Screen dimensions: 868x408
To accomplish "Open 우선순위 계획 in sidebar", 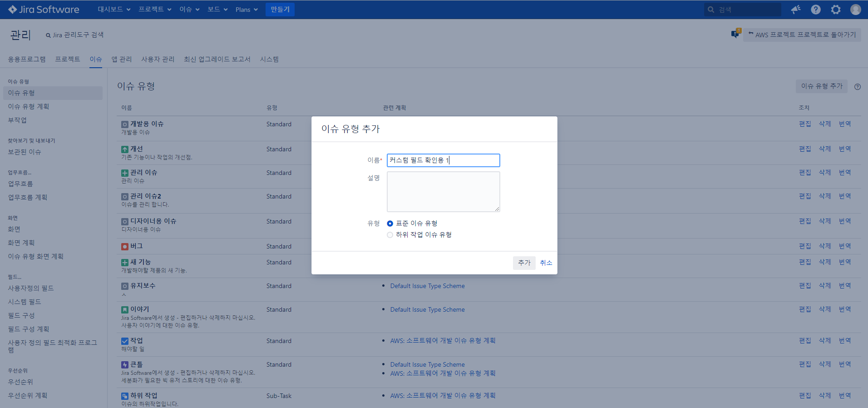I will [28, 395].
